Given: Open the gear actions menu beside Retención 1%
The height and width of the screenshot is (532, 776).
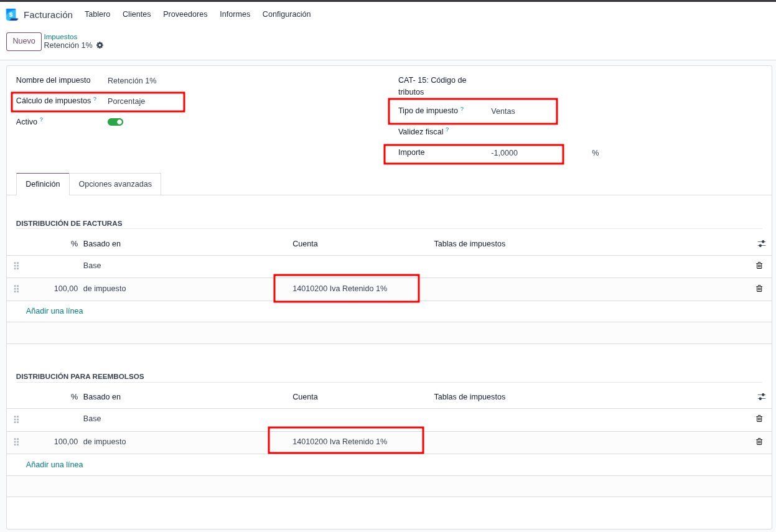Looking at the screenshot, I should click(100, 45).
